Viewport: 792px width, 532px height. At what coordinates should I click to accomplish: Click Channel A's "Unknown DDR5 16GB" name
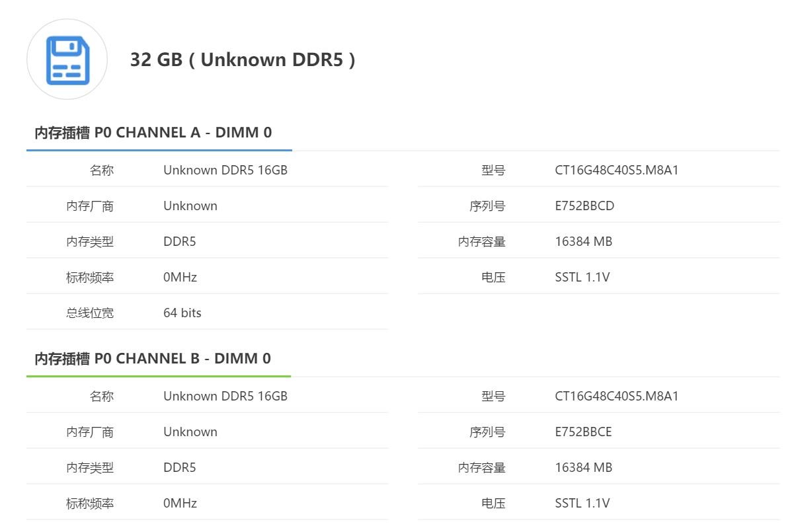pyautogui.click(x=225, y=170)
